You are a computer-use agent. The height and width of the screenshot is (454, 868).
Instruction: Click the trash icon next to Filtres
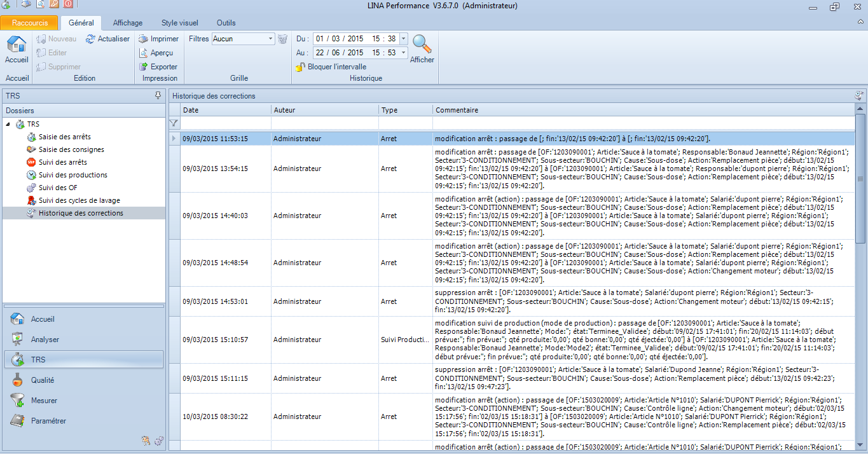coord(283,39)
